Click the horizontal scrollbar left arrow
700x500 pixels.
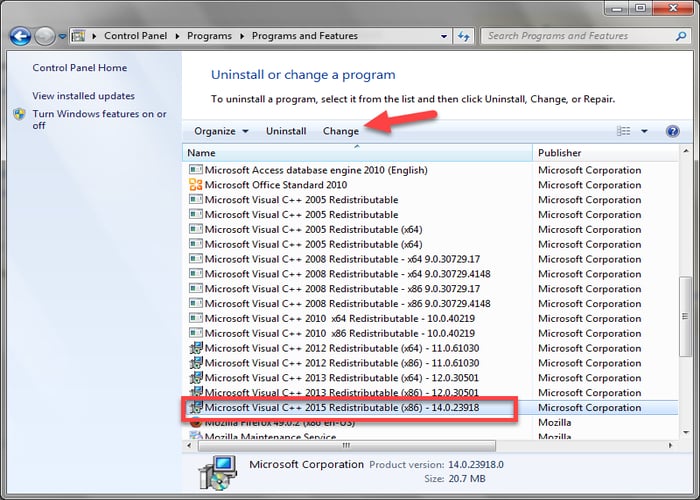[x=189, y=446]
